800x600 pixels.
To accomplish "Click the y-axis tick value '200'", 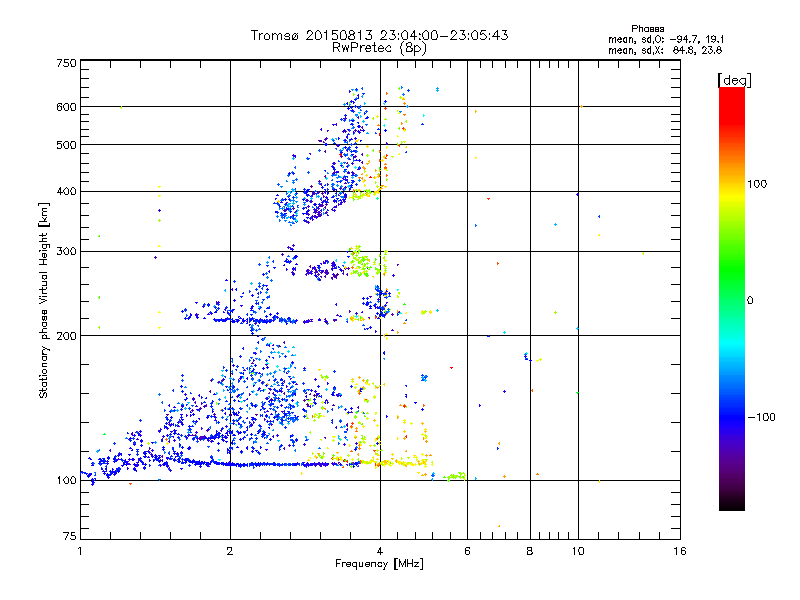I will click(x=66, y=336).
